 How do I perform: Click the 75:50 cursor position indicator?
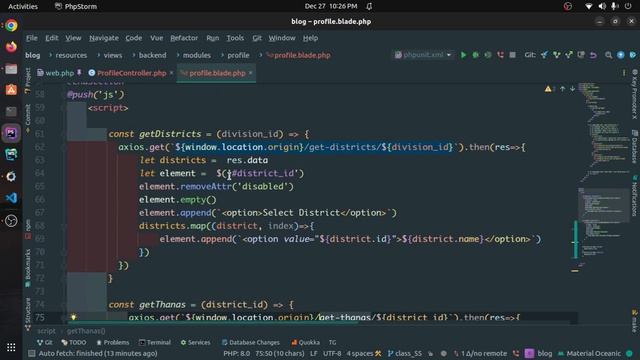[280, 353]
